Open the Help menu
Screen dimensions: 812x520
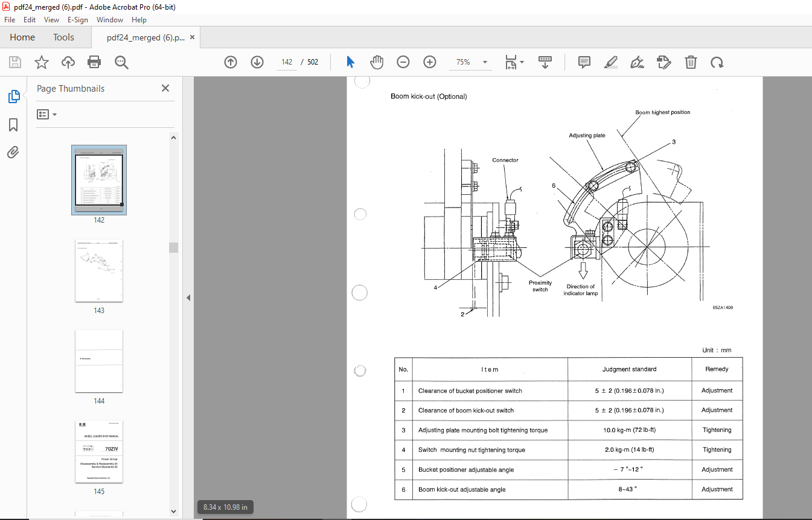[x=139, y=20]
